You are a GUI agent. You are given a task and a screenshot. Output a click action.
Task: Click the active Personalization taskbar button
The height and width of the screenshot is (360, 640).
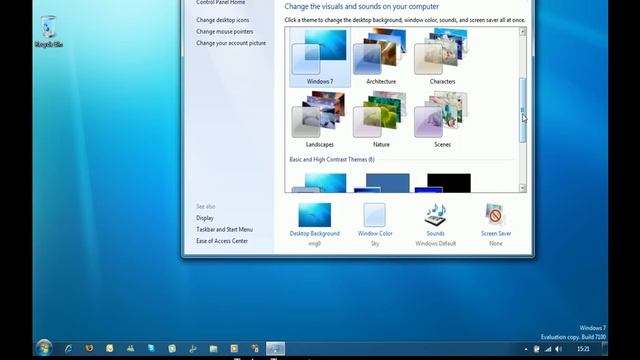tap(275, 348)
